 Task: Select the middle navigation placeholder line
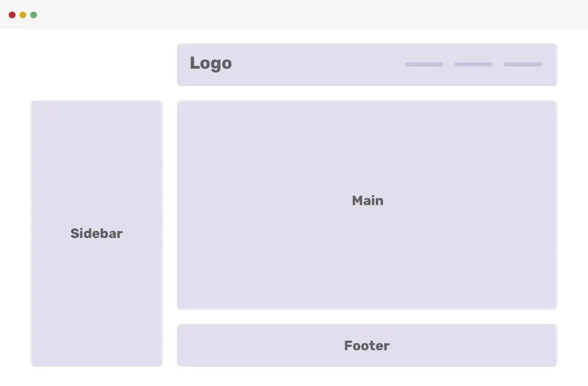[x=473, y=64]
